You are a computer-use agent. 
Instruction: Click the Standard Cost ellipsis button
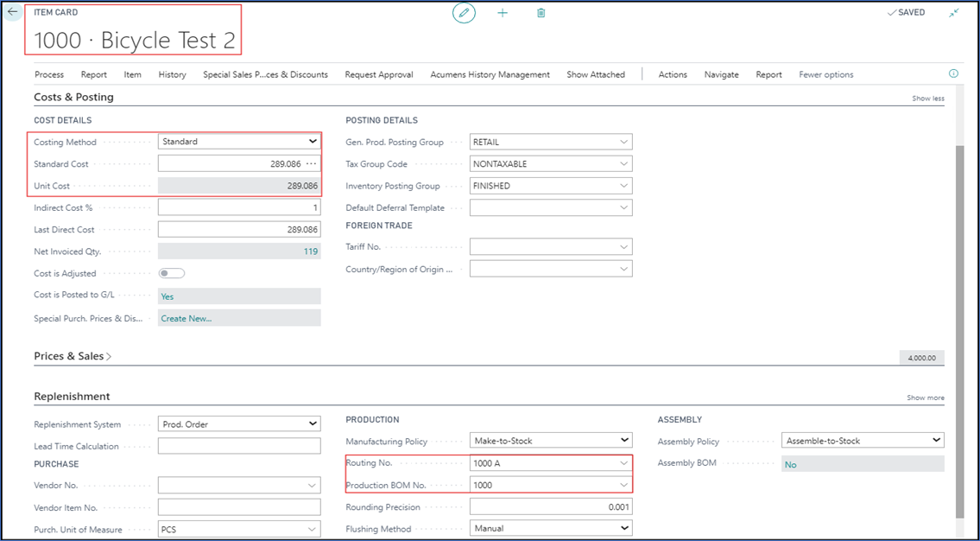(312, 164)
